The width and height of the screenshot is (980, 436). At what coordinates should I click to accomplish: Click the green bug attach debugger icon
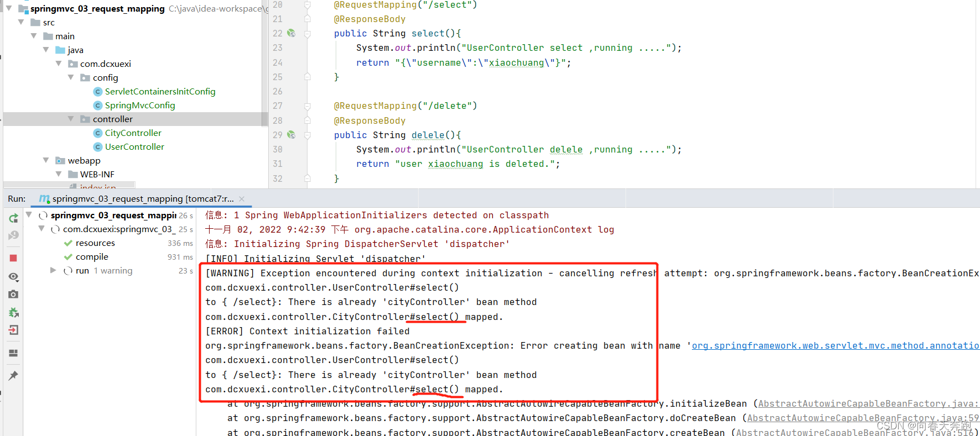(13, 312)
